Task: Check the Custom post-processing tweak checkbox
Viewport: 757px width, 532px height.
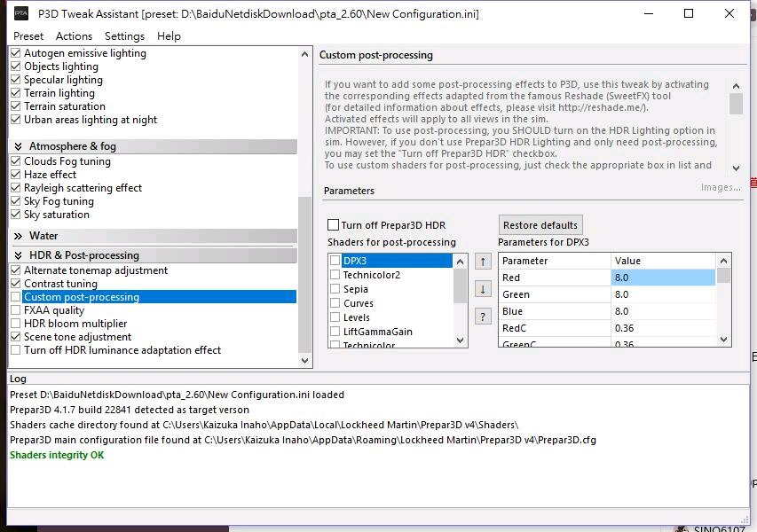Action: click(x=15, y=297)
